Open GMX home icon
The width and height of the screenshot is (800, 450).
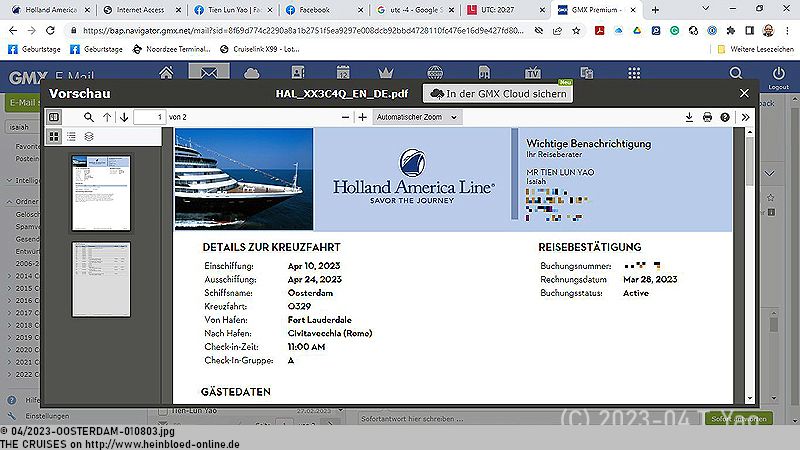click(166, 73)
